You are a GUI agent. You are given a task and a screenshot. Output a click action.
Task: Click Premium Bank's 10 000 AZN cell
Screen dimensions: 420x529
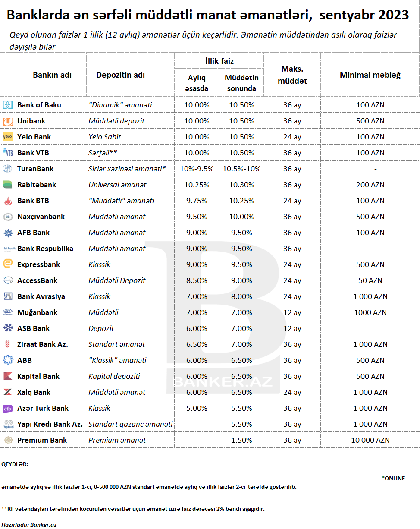[x=370, y=440]
